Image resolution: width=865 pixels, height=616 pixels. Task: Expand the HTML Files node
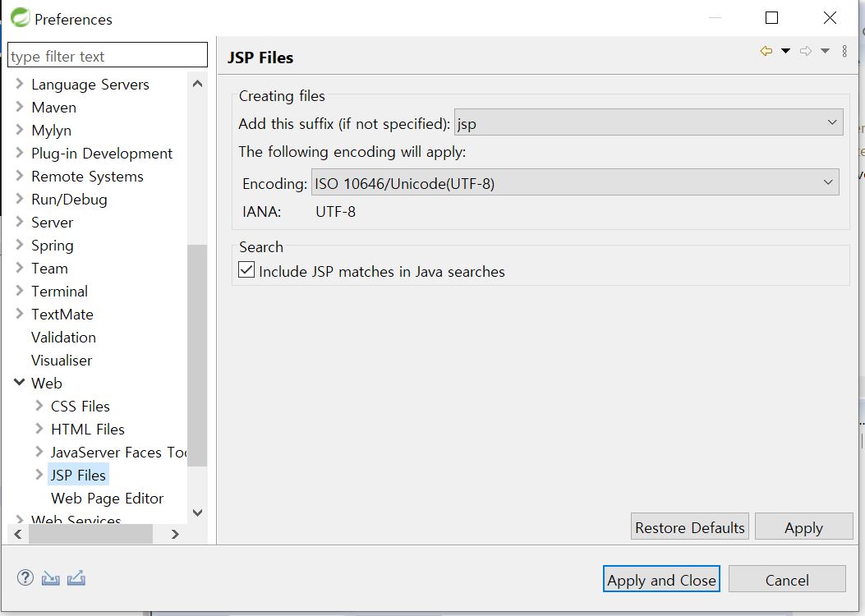[39, 429]
